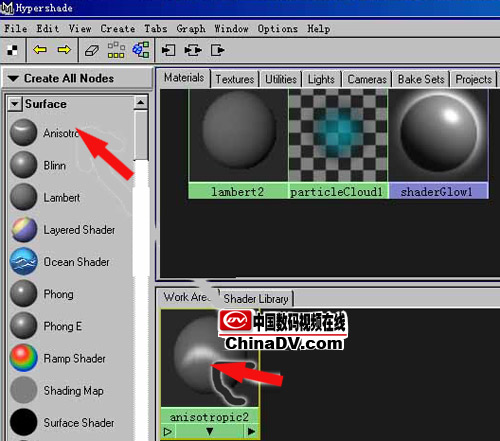The width and height of the screenshot is (500, 441).
Task: Open the Graph menu
Action: click(x=191, y=29)
